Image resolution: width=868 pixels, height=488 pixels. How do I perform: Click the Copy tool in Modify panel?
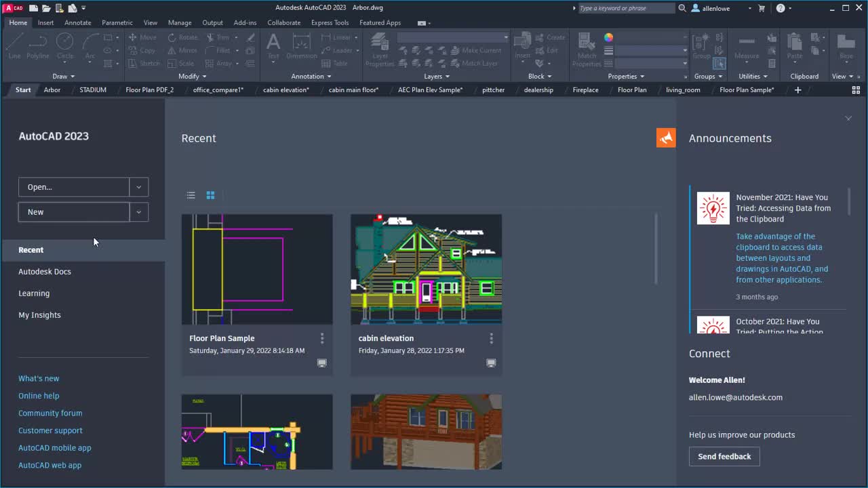(142, 50)
